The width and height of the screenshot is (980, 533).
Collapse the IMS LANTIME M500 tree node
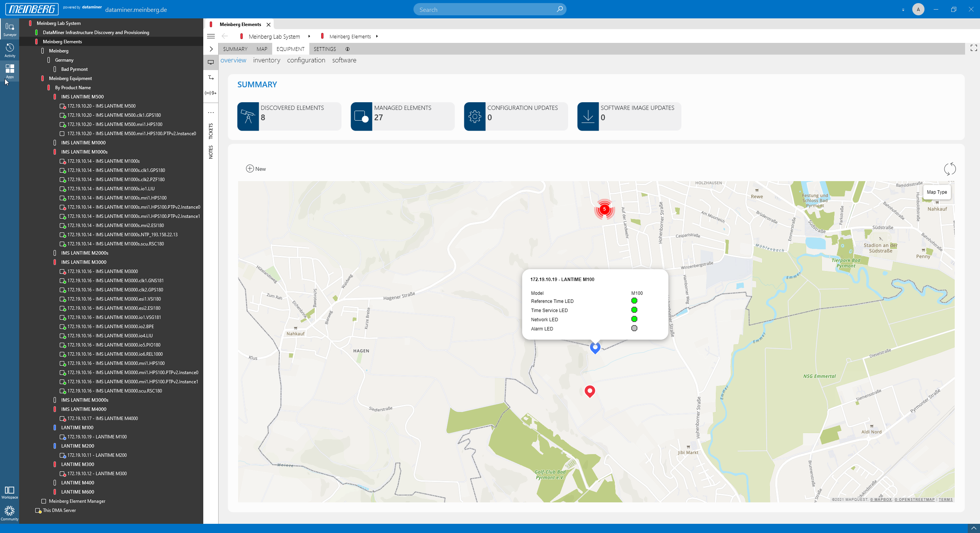(55, 97)
